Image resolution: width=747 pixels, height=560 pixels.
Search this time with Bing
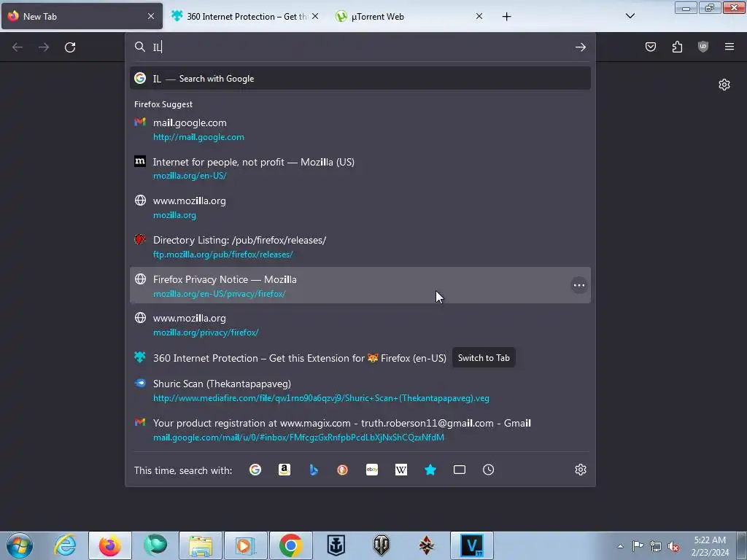point(314,470)
